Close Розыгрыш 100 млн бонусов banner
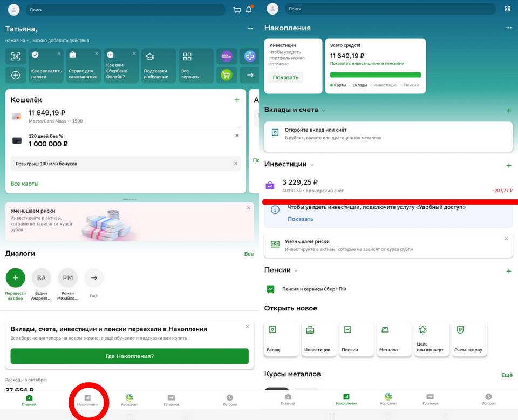 pyautogui.click(x=235, y=164)
